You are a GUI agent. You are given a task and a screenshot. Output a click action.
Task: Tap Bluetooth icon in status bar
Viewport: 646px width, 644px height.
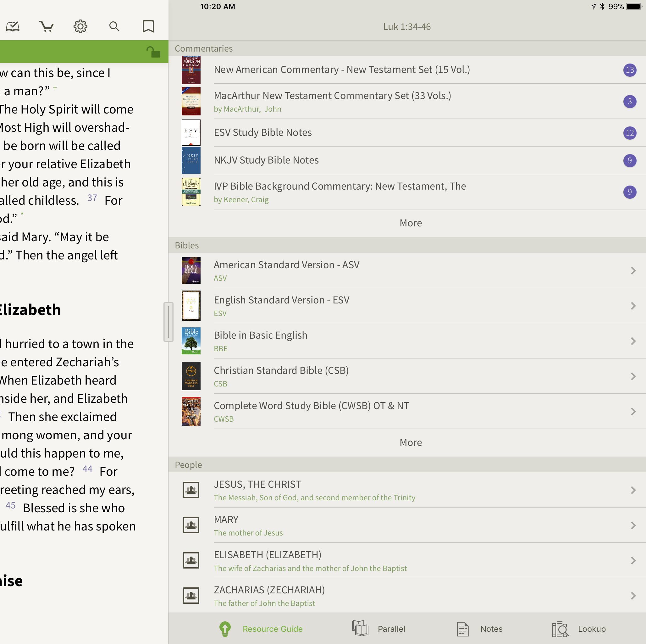[602, 6]
